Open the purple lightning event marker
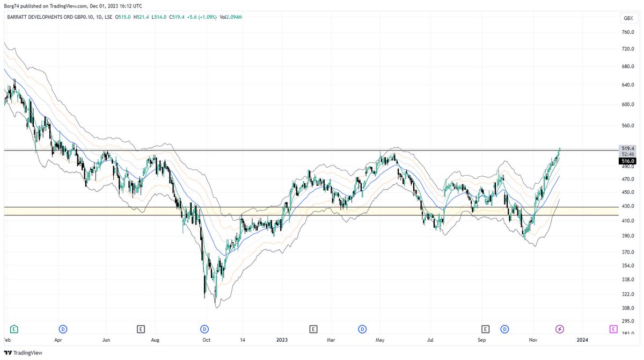Viewport: 644px width, 360px height. click(x=559, y=328)
